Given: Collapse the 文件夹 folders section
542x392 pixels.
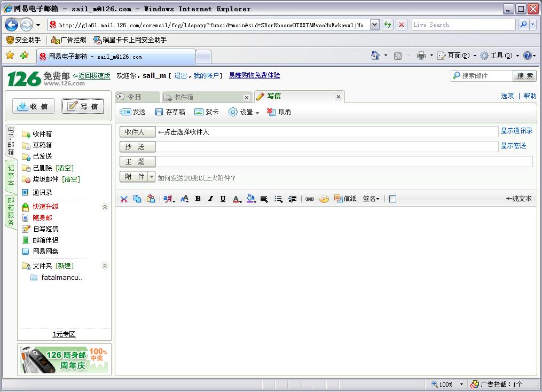Looking at the screenshot, I should [105, 266].
